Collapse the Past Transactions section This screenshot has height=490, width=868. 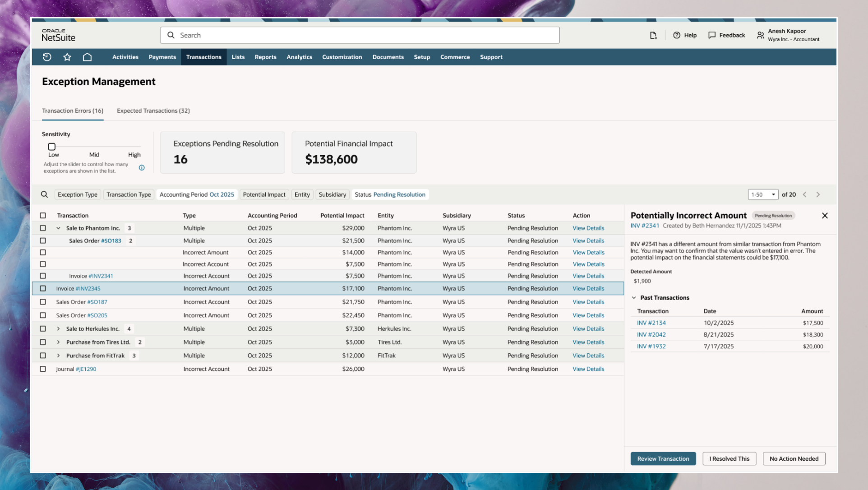click(634, 298)
